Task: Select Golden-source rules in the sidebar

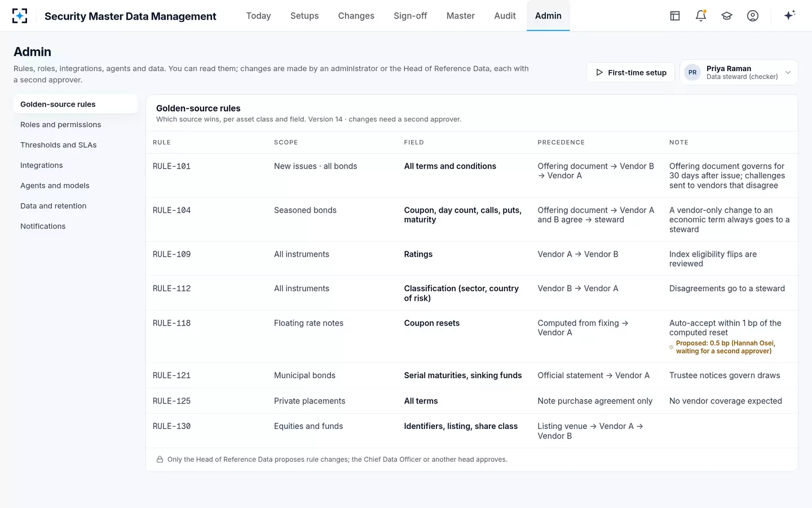Action: (x=76, y=104)
